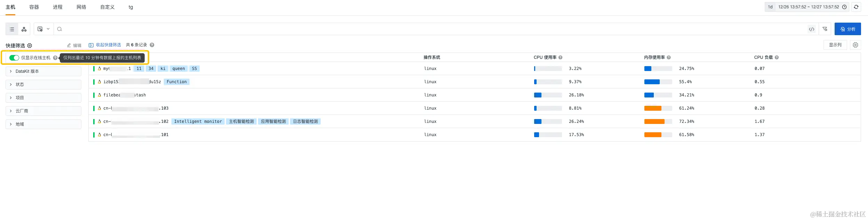Open the 网络 tab
This screenshot has width=868, height=220.
coord(81,7)
